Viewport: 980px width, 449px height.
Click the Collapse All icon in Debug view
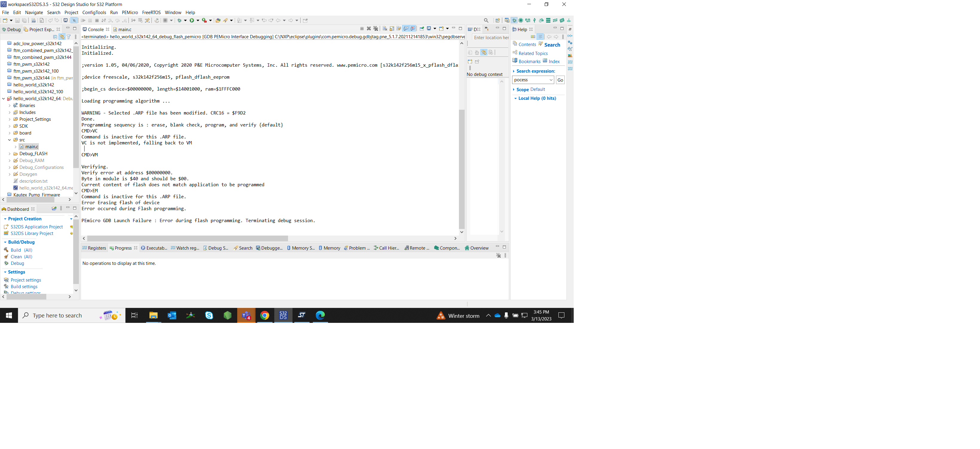[x=55, y=37]
